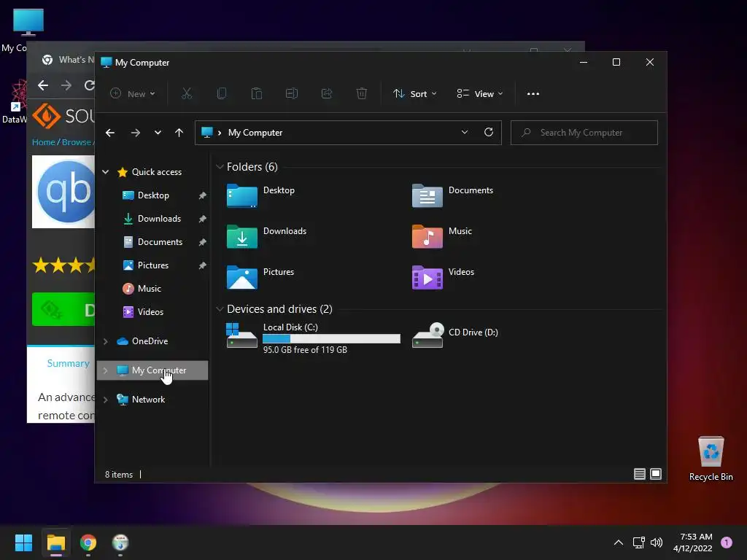This screenshot has height=560, width=747.
Task: Open the notification badge in taskbar
Action: (727, 542)
